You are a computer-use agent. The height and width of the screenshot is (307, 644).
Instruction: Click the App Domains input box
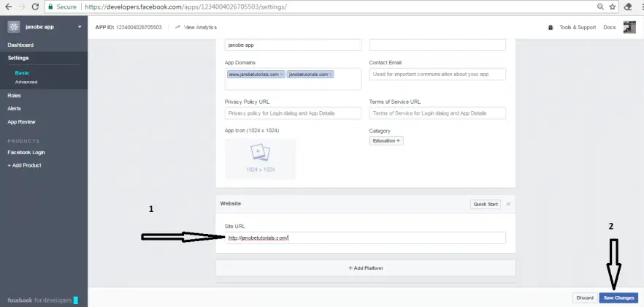[293, 79]
